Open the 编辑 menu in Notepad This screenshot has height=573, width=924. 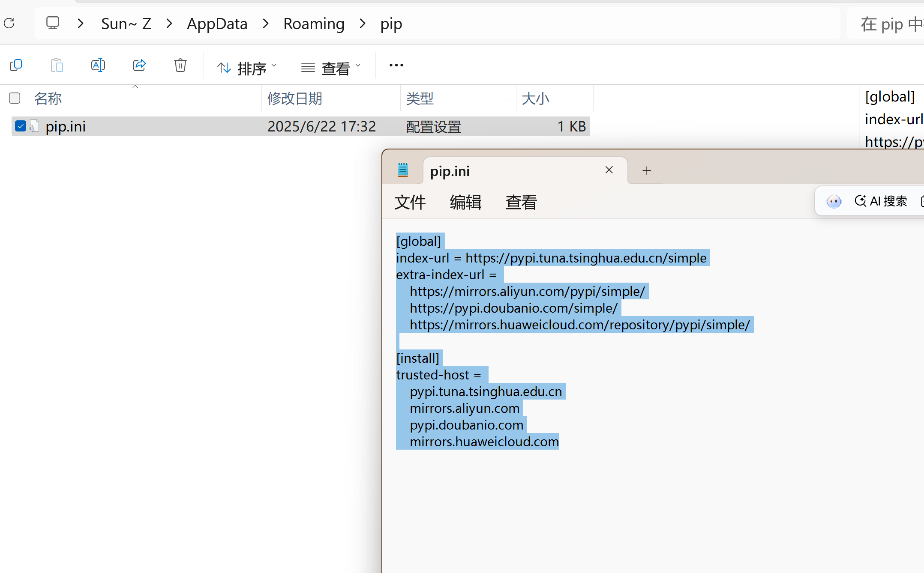[465, 202]
